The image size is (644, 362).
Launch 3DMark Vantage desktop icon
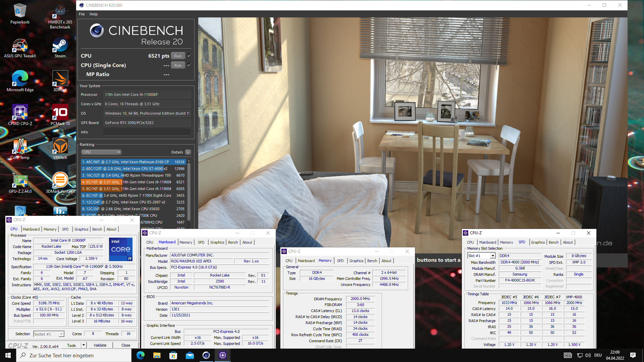click(60, 183)
